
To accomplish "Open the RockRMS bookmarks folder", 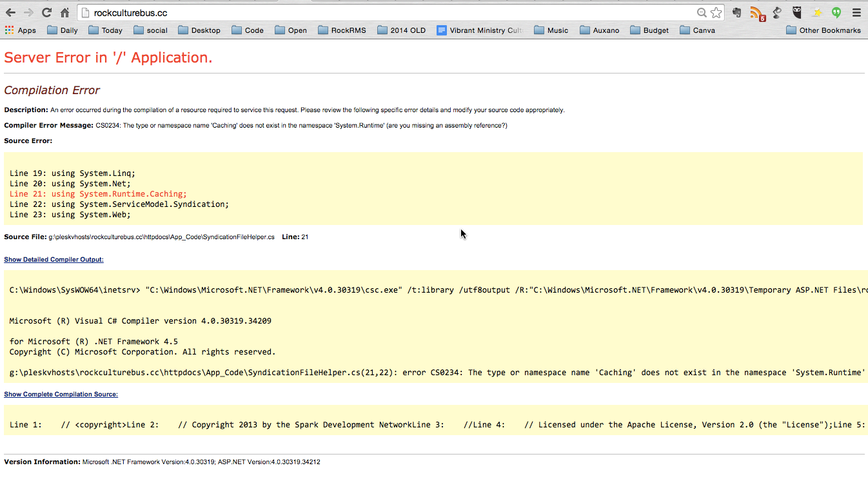I will tap(341, 30).
